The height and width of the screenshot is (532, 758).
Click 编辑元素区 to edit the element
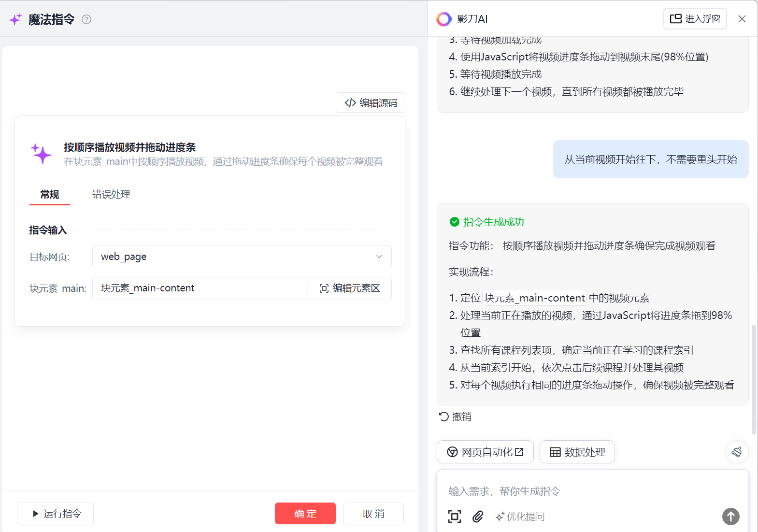[350, 288]
